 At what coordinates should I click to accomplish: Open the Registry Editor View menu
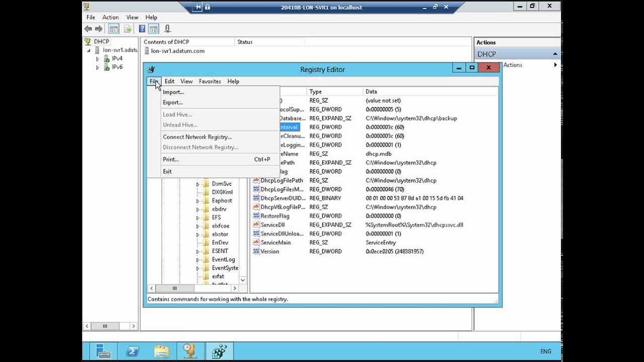[187, 81]
